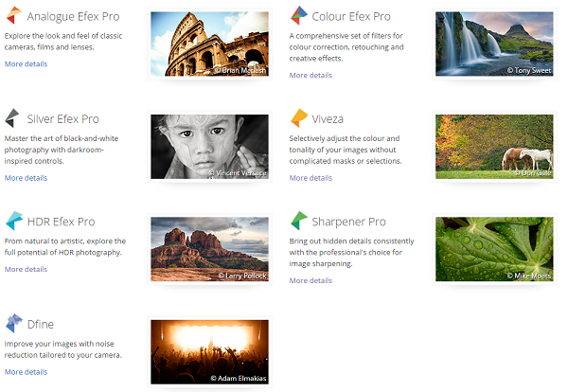Viewport: 568px width, 392px height.
Task: Open More details for HDR Efex Pro
Action: (x=26, y=269)
